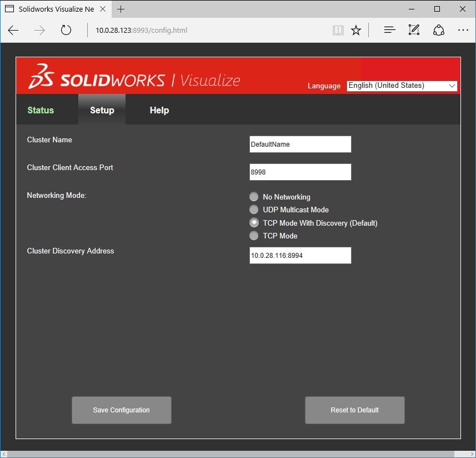Click the Cluster Discovery Address field

pyautogui.click(x=300, y=256)
